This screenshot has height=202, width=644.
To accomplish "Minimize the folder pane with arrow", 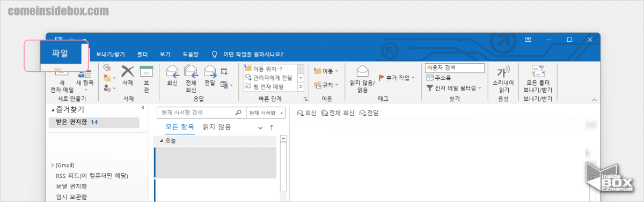I will click(x=143, y=108).
